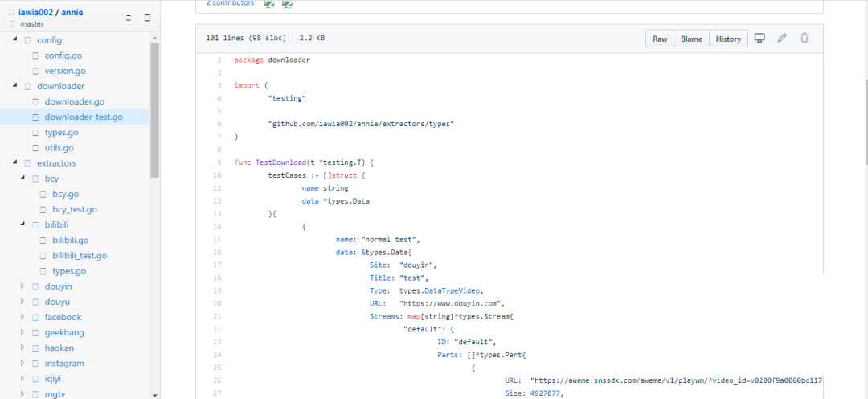Expand the iqiyi folder arrow

pyautogui.click(x=23, y=379)
